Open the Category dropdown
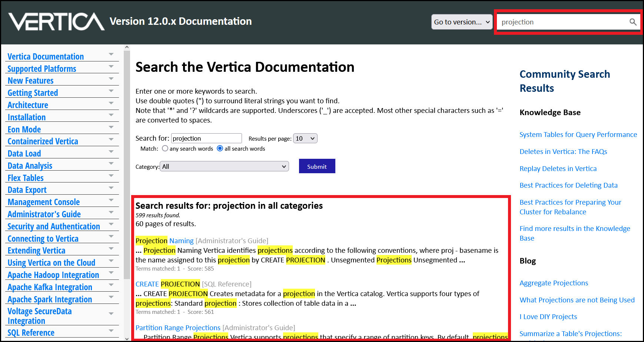This screenshot has height=342, width=644. (x=224, y=167)
